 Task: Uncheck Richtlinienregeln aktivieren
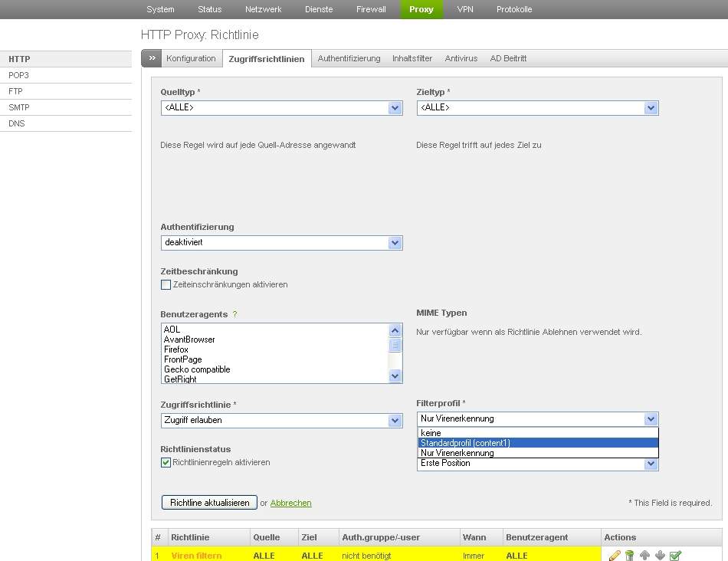pos(166,463)
